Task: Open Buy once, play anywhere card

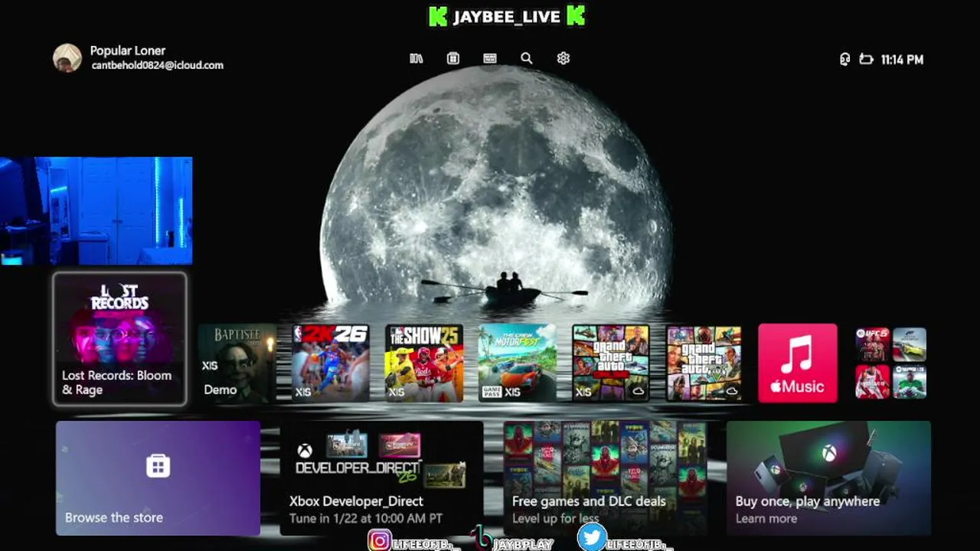Action: (x=828, y=478)
